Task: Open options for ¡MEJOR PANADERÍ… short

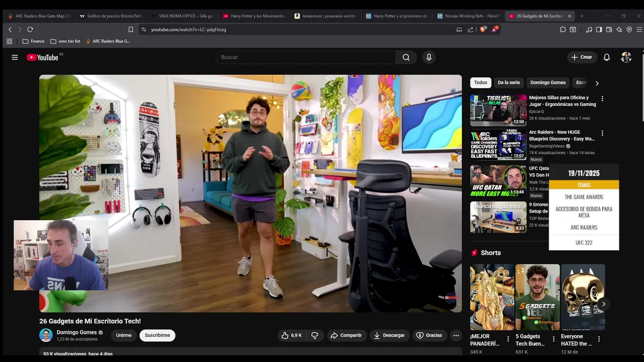Action: 508,339
